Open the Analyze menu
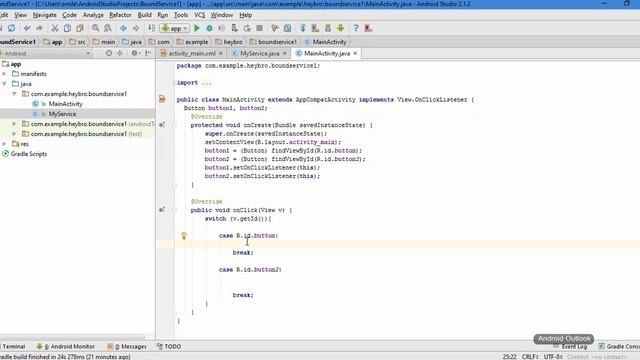Viewport: 640px width, 360px height. pos(93,15)
